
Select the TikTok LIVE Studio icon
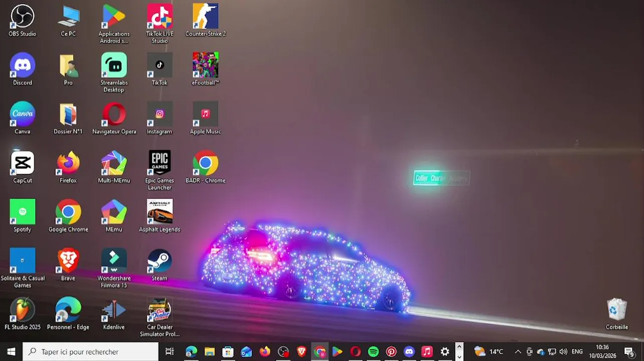point(159,24)
